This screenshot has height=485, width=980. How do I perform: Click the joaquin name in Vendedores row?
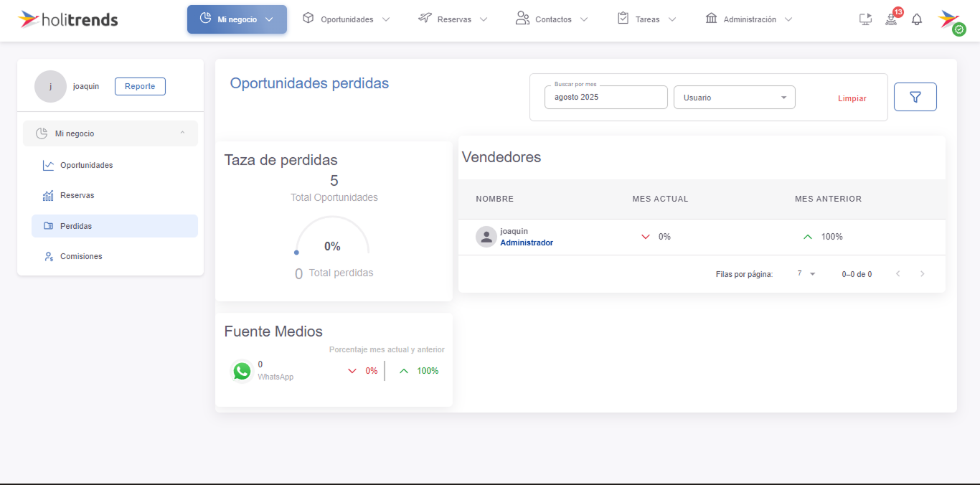[x=514, y=231]
